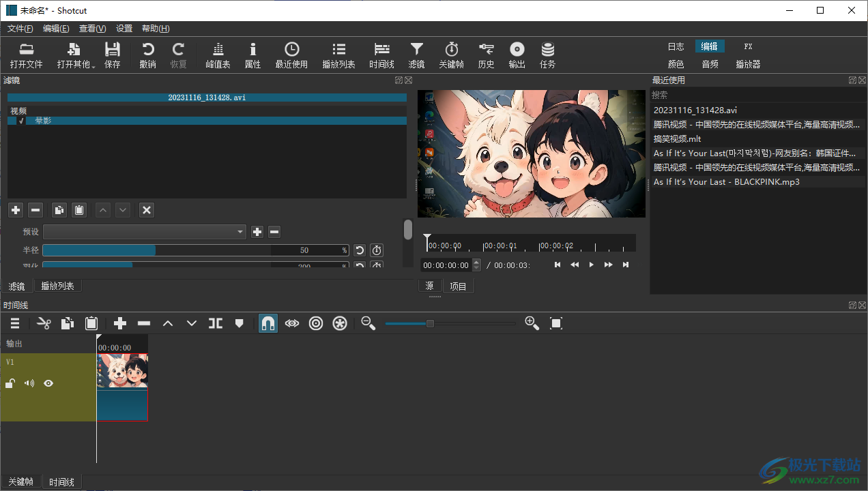Save preset with plus button
868x491 pixels.
click(257, 232)
